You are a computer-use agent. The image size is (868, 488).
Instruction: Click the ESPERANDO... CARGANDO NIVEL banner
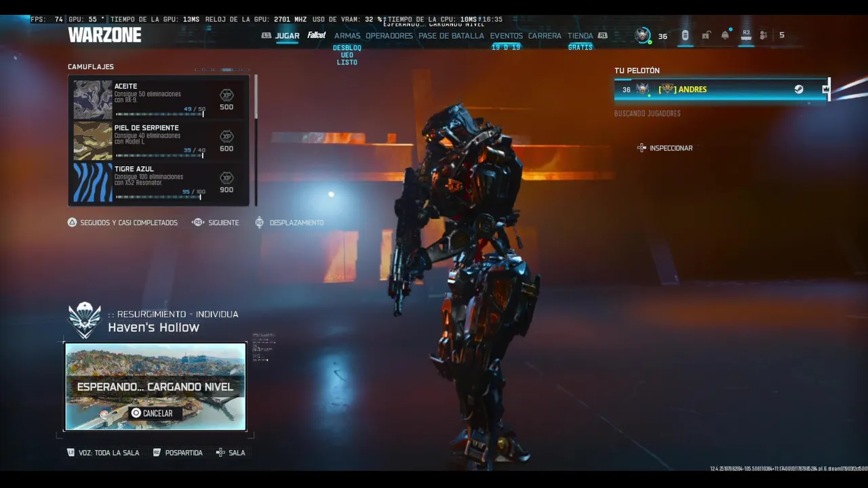[x=155, y=387]
